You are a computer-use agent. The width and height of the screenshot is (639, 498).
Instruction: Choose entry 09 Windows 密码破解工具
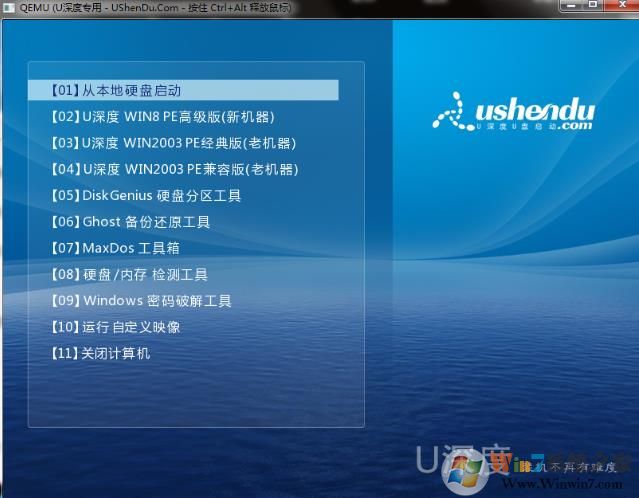point(141,301)
